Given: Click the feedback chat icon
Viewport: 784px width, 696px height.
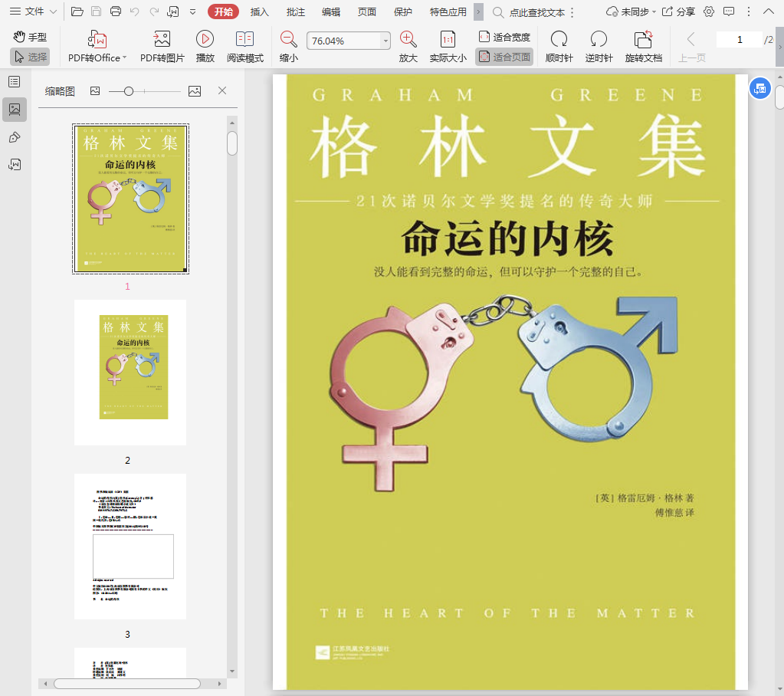Looking at the screenshot, I should [729, 11].
